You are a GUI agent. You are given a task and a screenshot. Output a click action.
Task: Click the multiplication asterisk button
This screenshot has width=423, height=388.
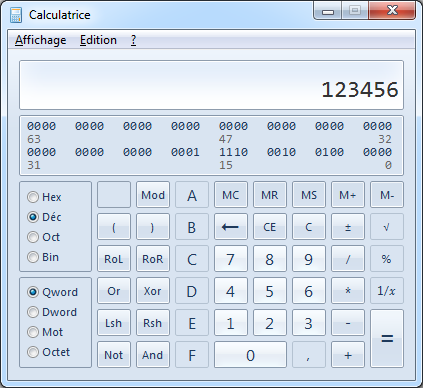pyautogui.click(x=348, y=291)
